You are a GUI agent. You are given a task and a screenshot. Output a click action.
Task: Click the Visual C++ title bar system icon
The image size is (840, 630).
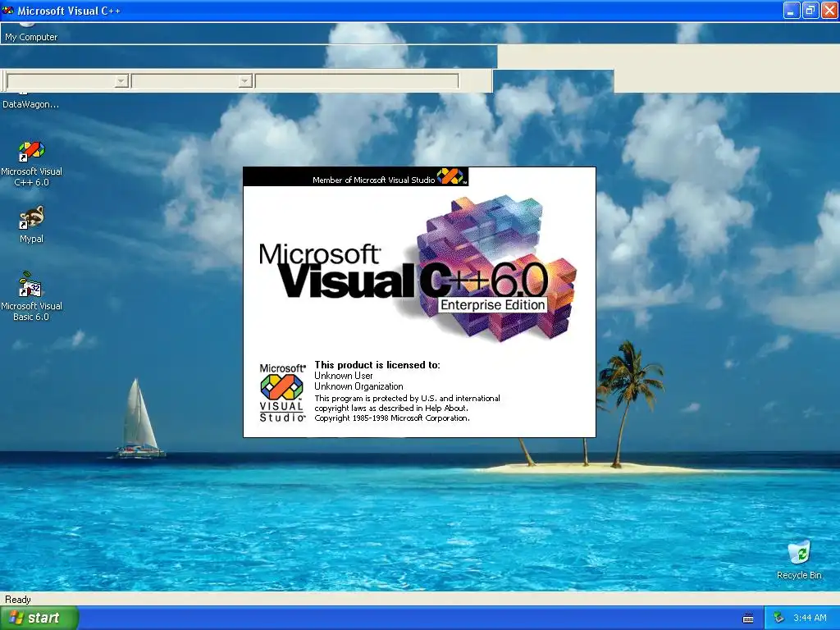click(8, 10)
